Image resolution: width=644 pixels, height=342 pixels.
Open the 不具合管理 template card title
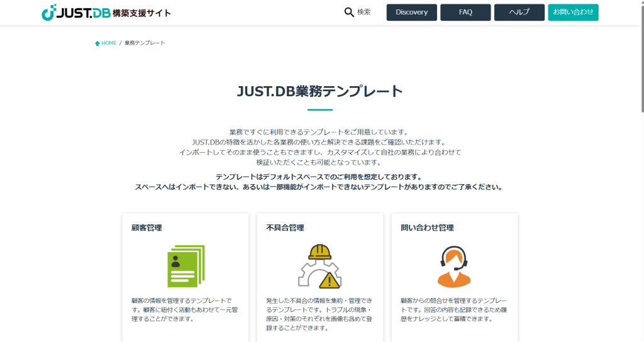285,228
